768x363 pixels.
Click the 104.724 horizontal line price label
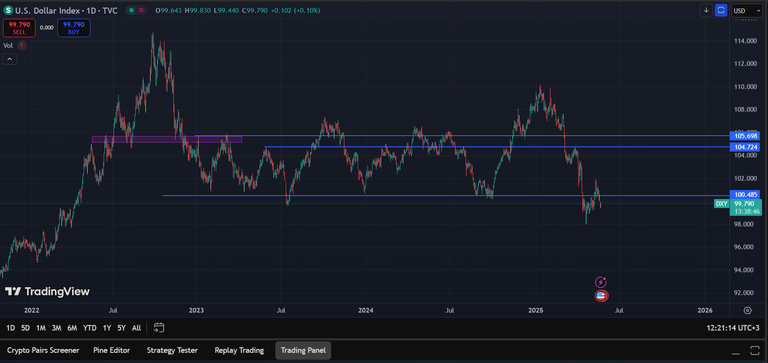pyautogui.click(x=746, y=147)
